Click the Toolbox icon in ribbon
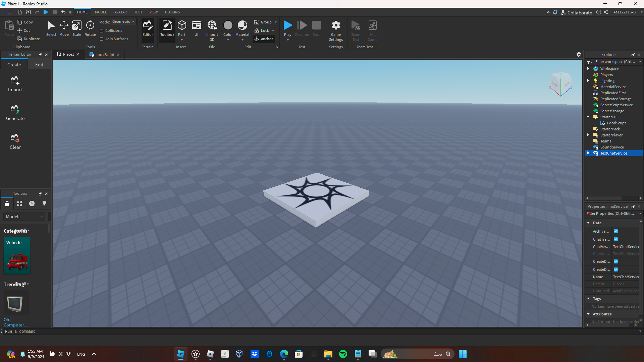This screenshot has width=644, height=362. (x=167, y=28)
